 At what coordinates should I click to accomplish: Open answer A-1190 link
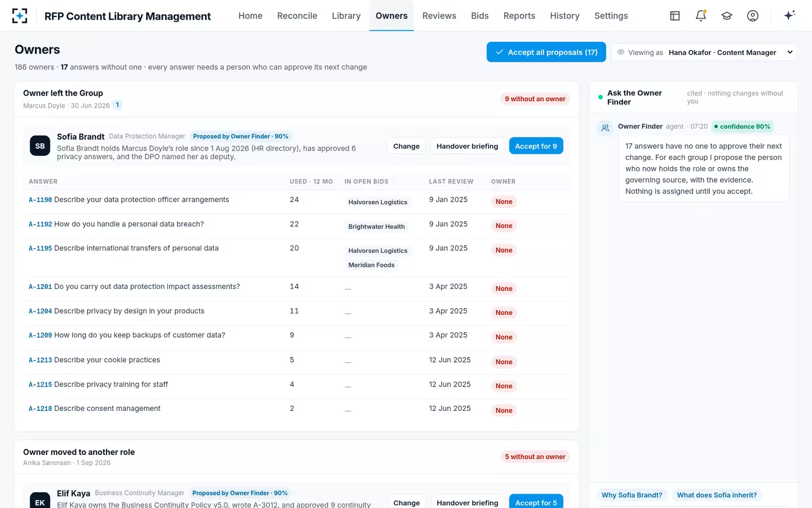tap(40, 200)
